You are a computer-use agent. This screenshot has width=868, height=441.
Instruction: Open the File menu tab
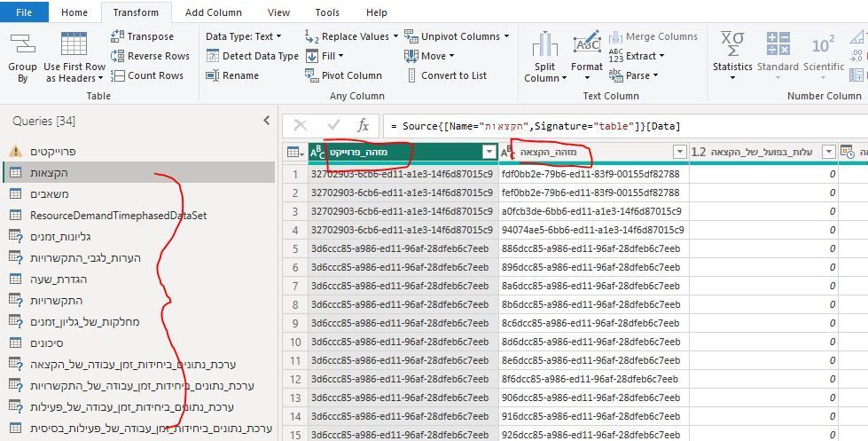[24, 12]
